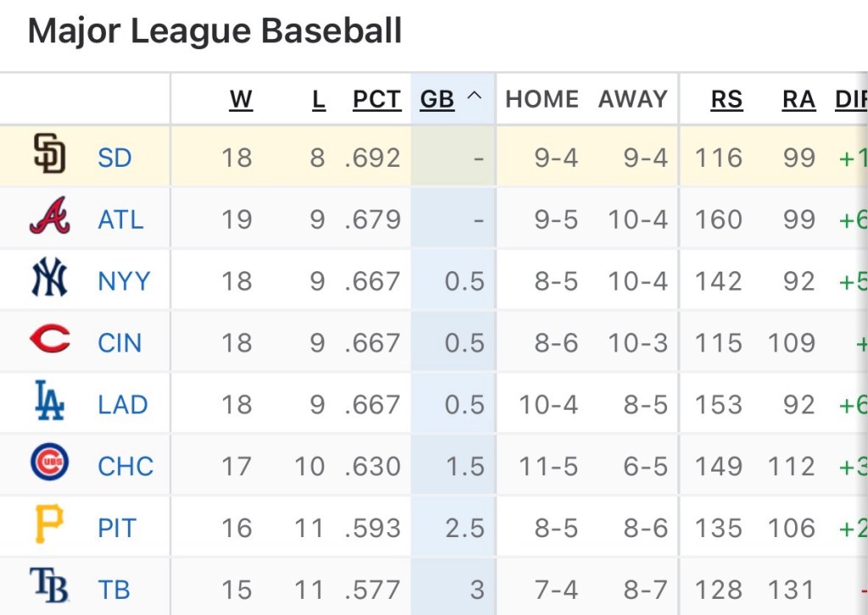The image size is (868, 615).
Task: Click the Major League Baseball heading
Action: 217,30
